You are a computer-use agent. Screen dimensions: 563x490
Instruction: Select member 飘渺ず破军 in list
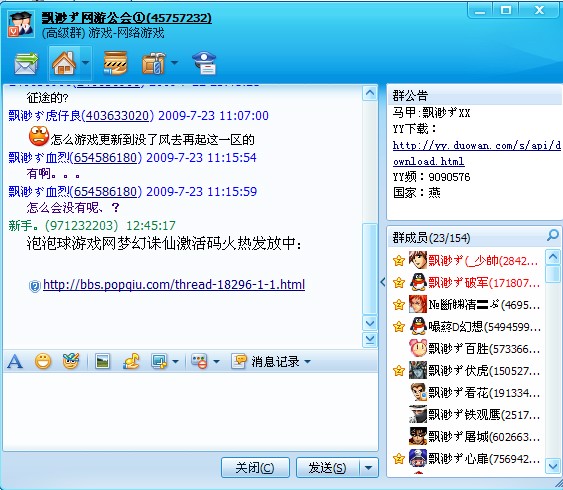(466, 283)
